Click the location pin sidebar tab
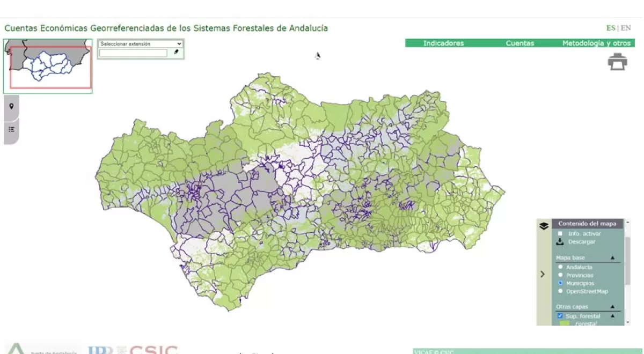Image resolution: width=644 pixels, height=354 pixels. pos(11,106)
